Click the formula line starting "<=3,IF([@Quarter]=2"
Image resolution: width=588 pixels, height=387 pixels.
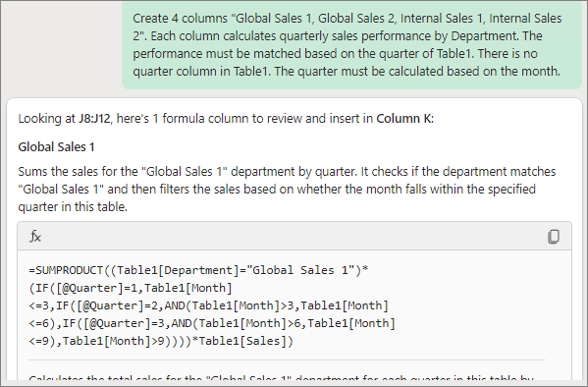[208, 305]
